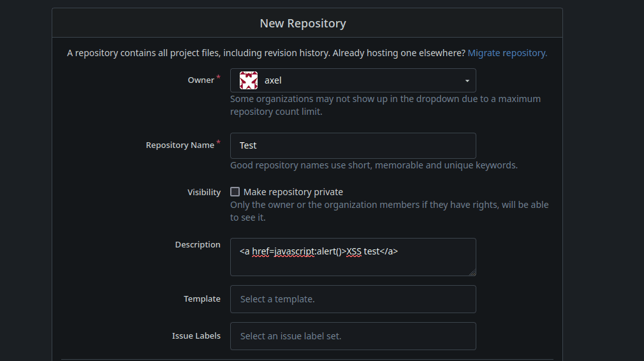Click the Issue Labels field label
644x361 pixels.
tap(196, 336)
